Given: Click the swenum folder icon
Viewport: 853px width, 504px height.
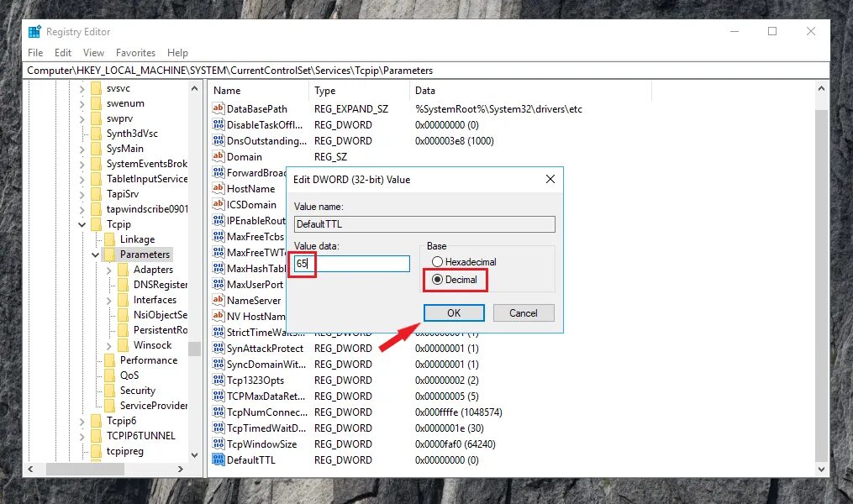Looking at the screenshot, I should pos(97,103).
